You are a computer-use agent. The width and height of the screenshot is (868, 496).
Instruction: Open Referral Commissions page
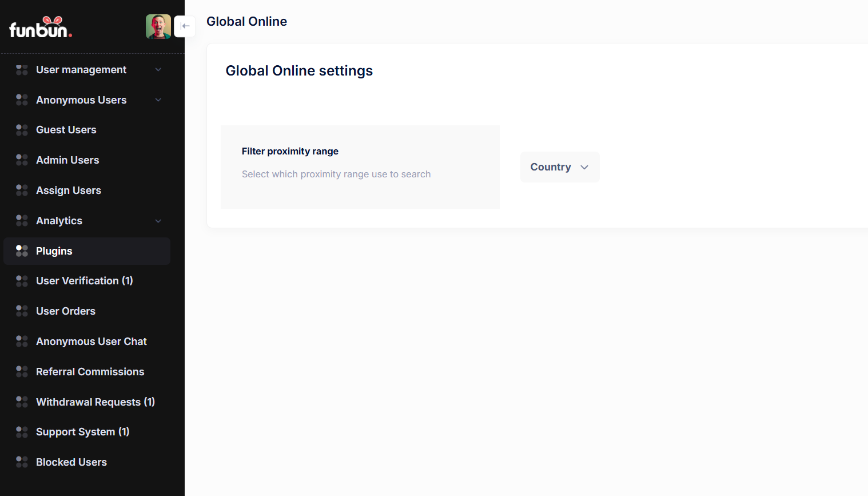point(90,372)
